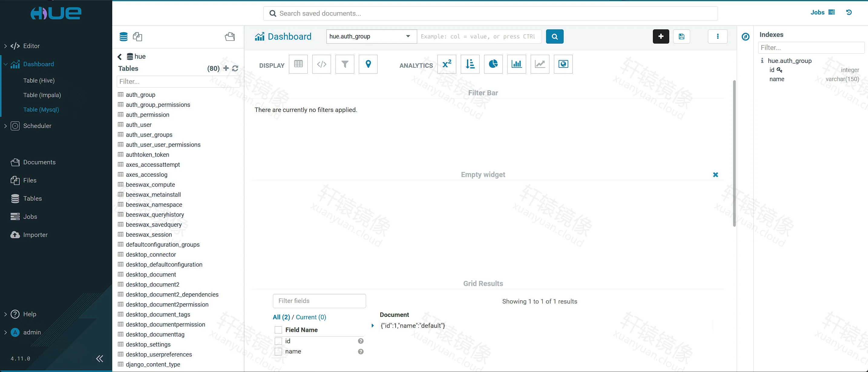Collapse the left sidebar with double chevron
The height and width of the screenshot is (372, 868).
[x=100, y=358]
